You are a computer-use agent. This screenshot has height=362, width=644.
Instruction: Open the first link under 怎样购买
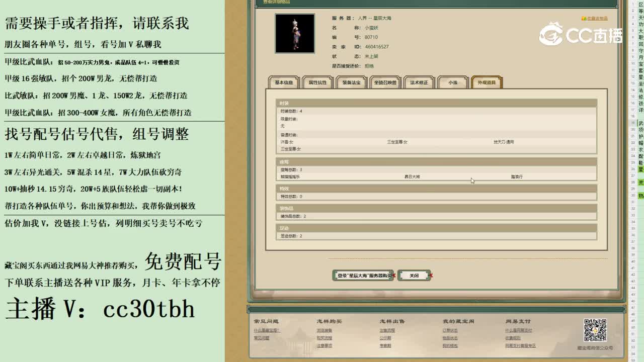click(x=324, y=330)
